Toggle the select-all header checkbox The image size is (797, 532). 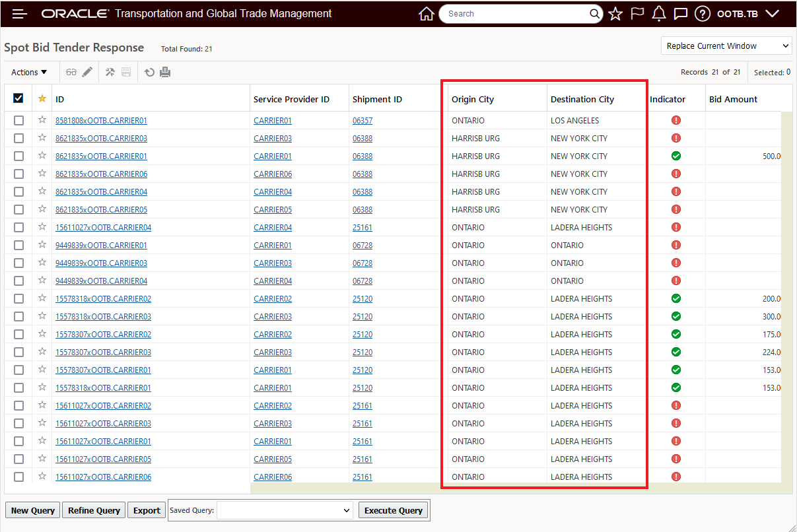tap(18, 98)
